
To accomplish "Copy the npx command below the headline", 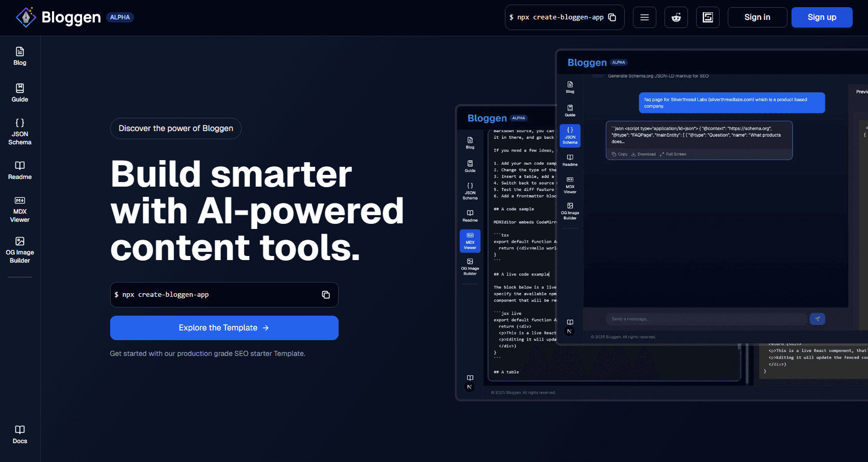I will (326, 295).
